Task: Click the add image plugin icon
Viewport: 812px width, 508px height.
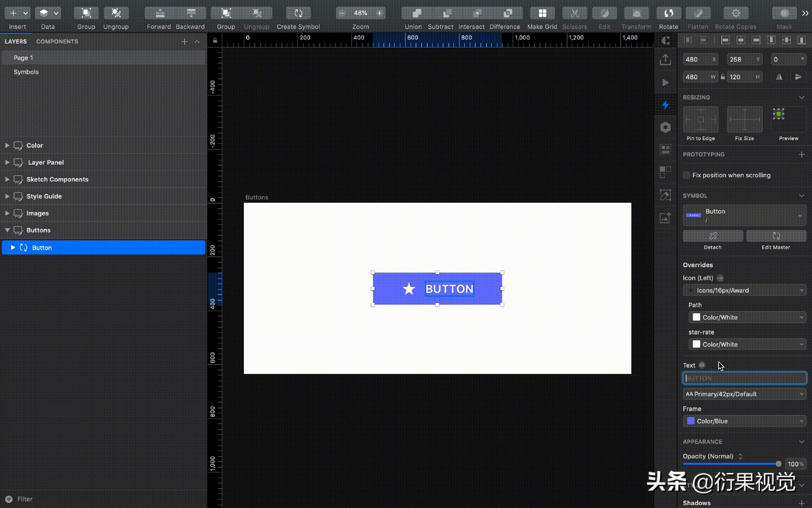Action: [x=665, y=217]
